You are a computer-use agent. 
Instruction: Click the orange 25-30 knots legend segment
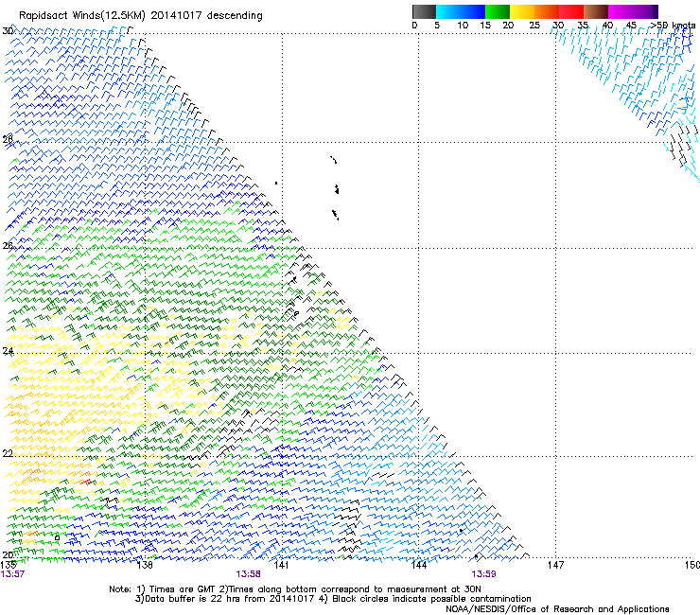click(x=547, y=11)
